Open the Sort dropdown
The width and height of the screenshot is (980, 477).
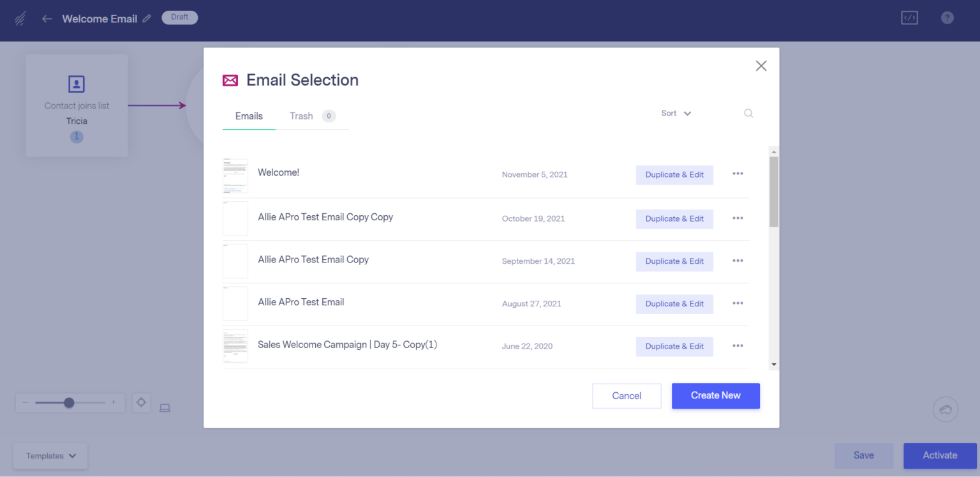[x=675, y=113]
